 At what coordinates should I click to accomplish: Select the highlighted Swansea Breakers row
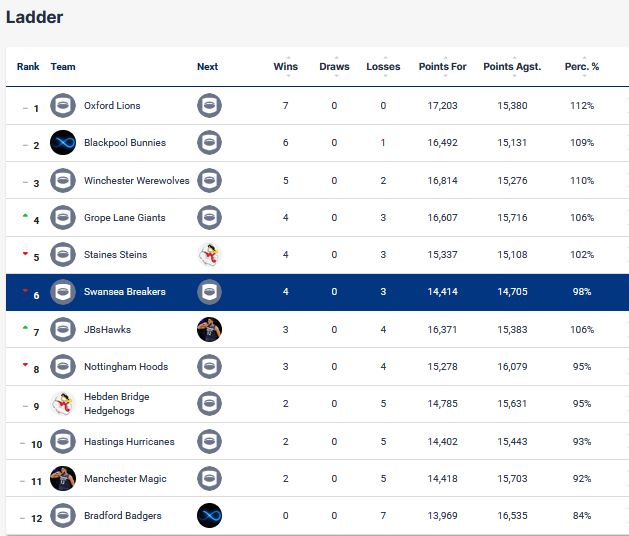tap(317, 292)
